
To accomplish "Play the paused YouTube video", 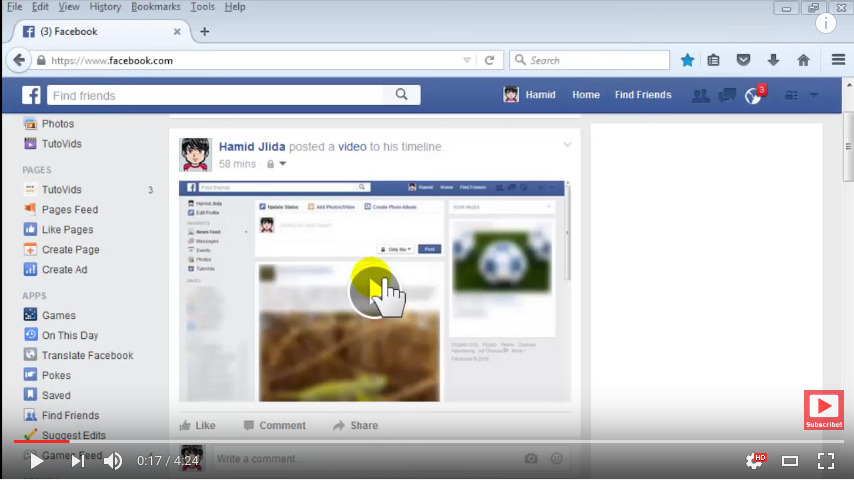I will click(36, 461).
